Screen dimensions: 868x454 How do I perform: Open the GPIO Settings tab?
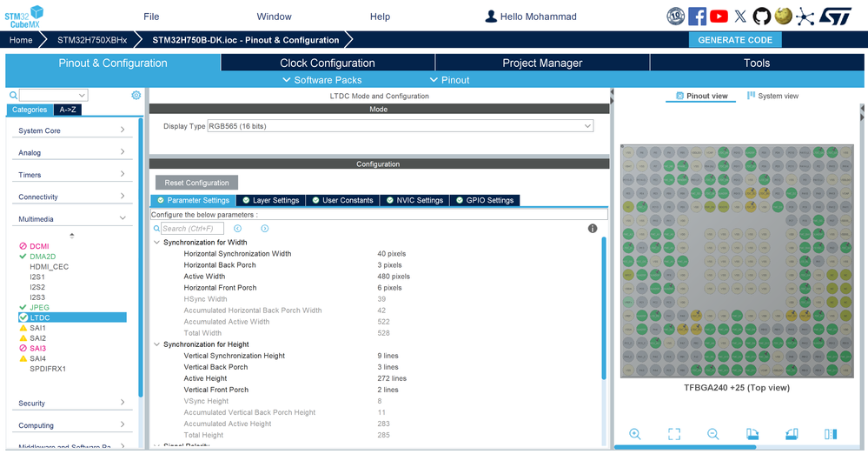pos(484,200)
